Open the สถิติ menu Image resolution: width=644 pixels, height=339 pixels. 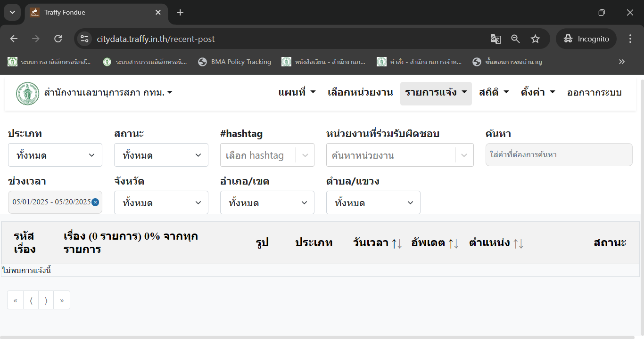[494, 93]
